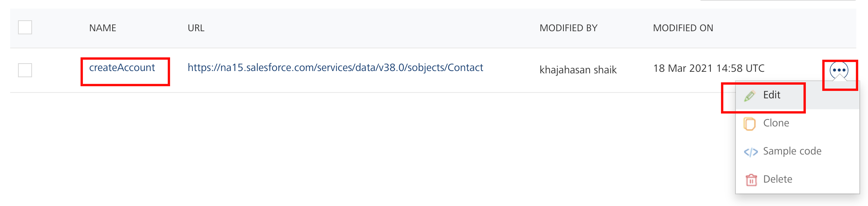Open the createAccount name link
The width and height of the screenshot is (868, 206).
122,68
